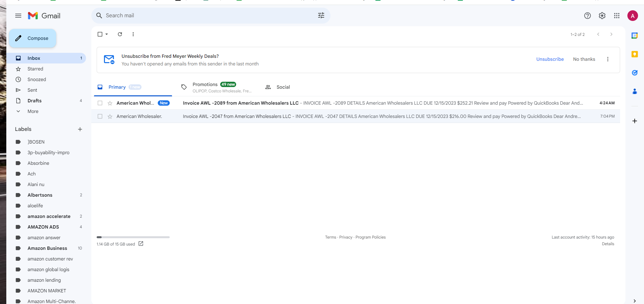Open the Amazon Business label
Screen dimensions: 644x304
click(46, 248)
